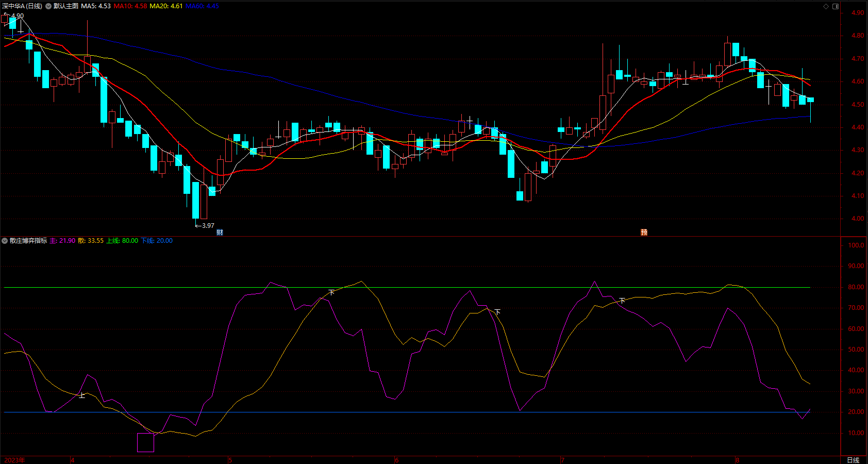Click the 4.50 price axis label
The height and width of the screenshot is (464, 868).
[858, 105]
